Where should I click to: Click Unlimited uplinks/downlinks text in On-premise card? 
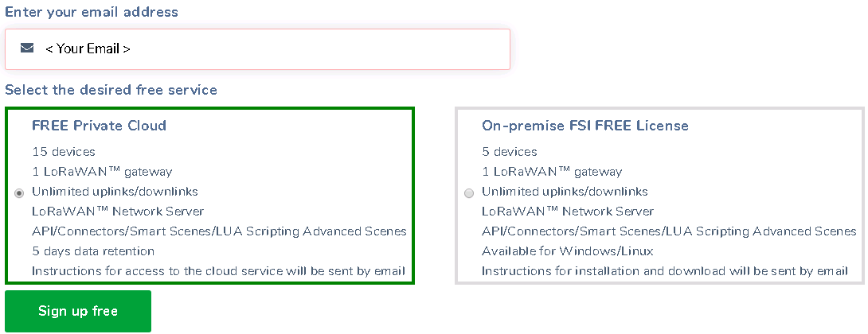(565, 192)
